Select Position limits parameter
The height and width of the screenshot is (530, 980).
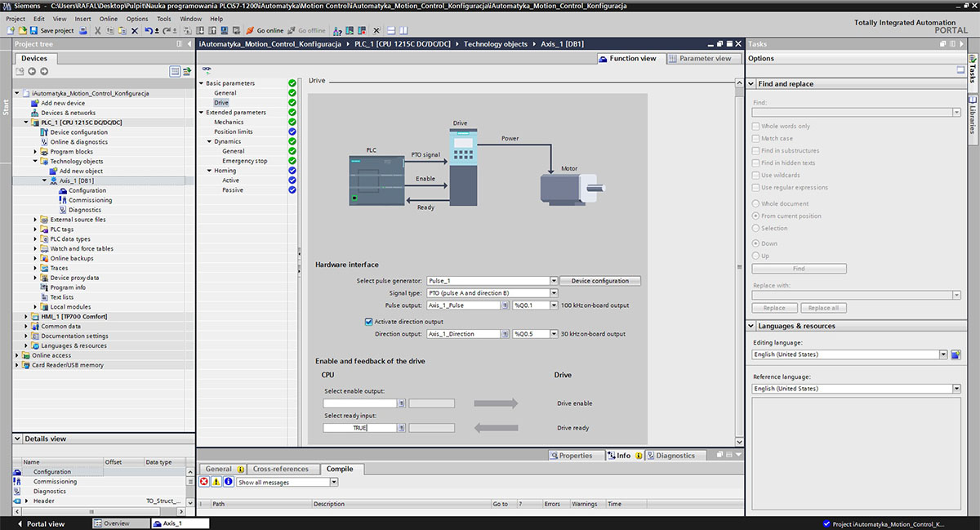click(234, 132)
